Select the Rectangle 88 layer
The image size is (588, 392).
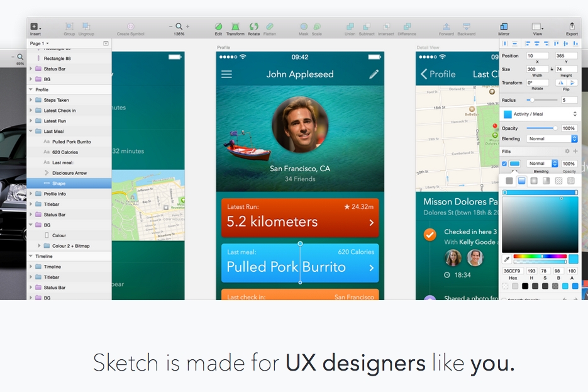(x=69, y=59)
